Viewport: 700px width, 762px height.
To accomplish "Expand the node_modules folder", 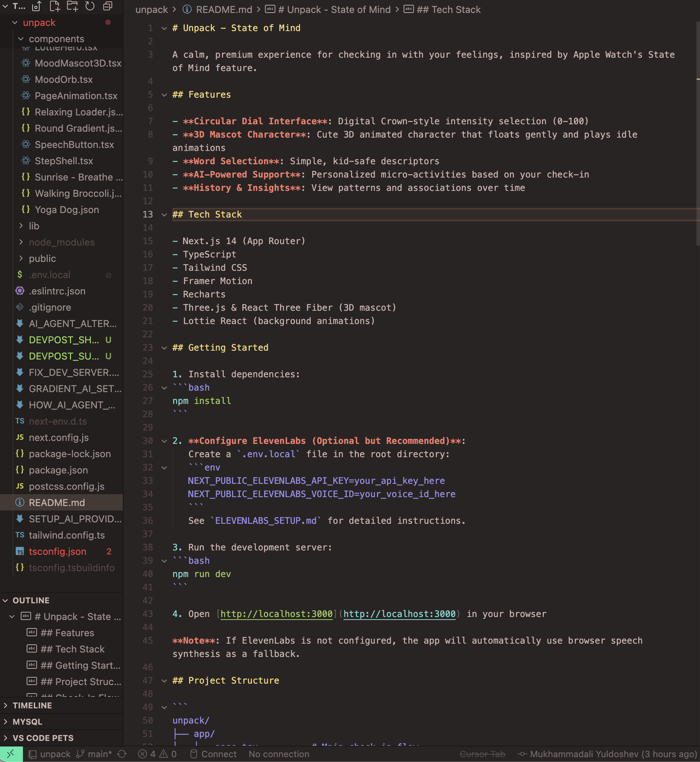I will (21, 242).
